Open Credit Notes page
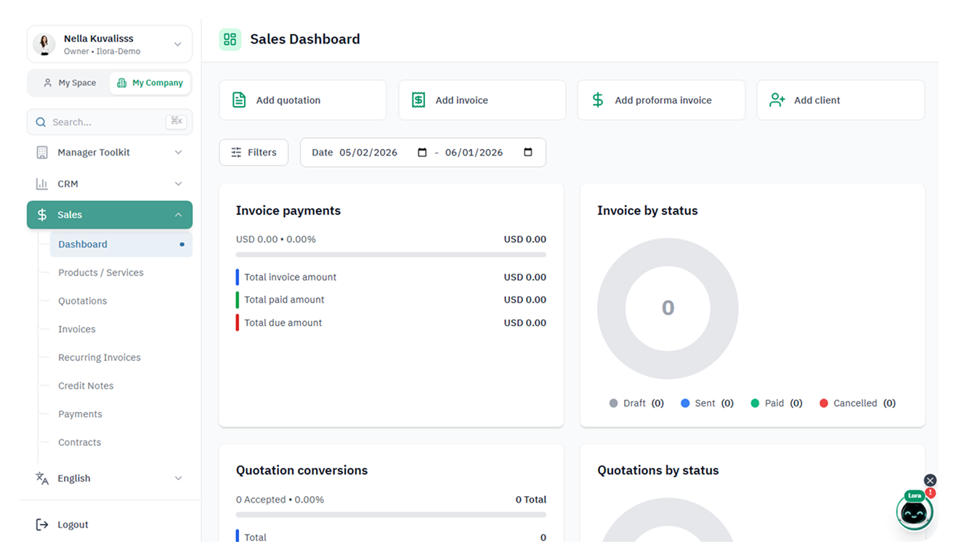959x560 pixels. coord(86,386)
